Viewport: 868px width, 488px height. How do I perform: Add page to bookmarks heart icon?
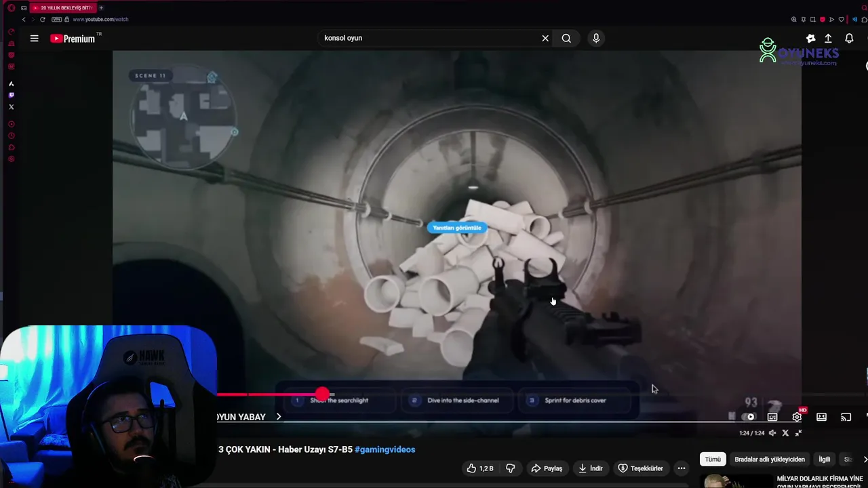[842, 19]
